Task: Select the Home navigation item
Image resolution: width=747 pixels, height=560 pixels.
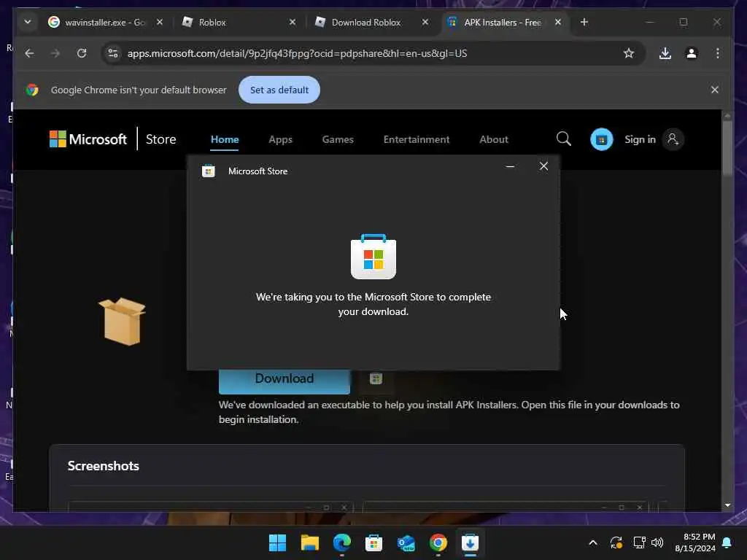Action: (225, 139)
